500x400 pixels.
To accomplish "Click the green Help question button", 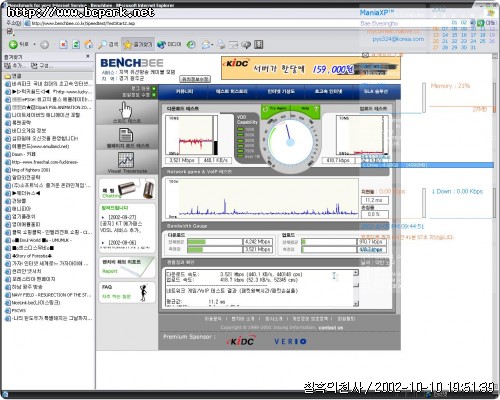I will tap(305, 109).
